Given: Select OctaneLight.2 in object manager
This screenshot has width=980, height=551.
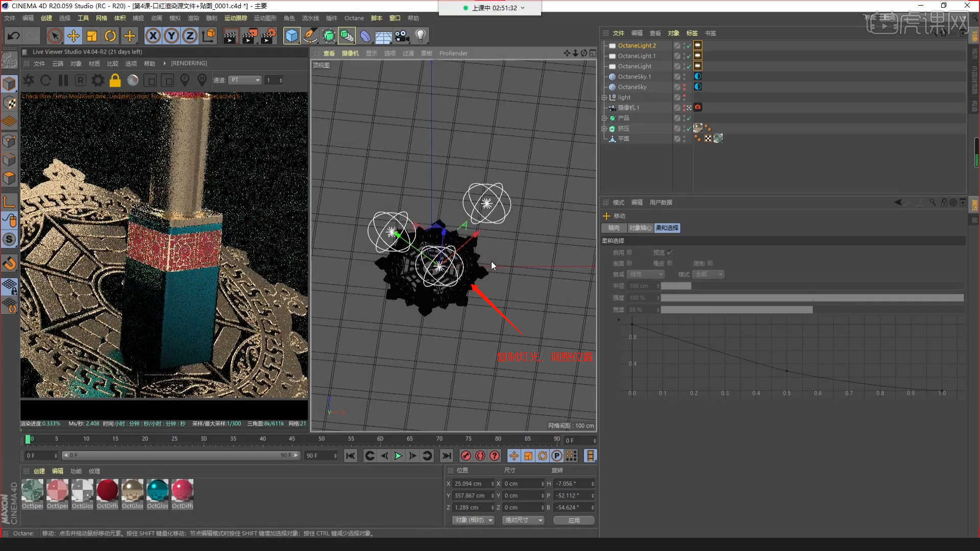Looking at the screenshot, I should pos(637,45).
